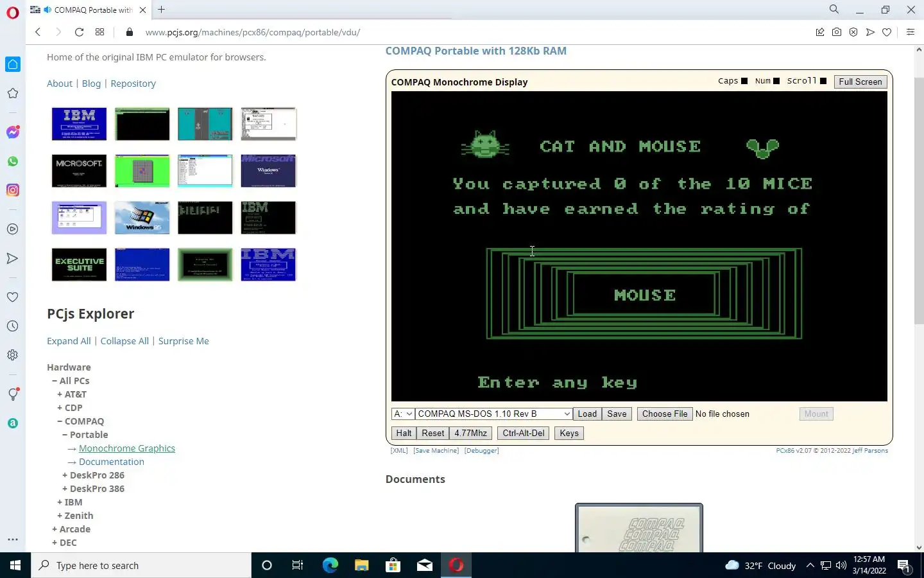Click Full Screen button
The image size is (924, 578).
(860, 82)
